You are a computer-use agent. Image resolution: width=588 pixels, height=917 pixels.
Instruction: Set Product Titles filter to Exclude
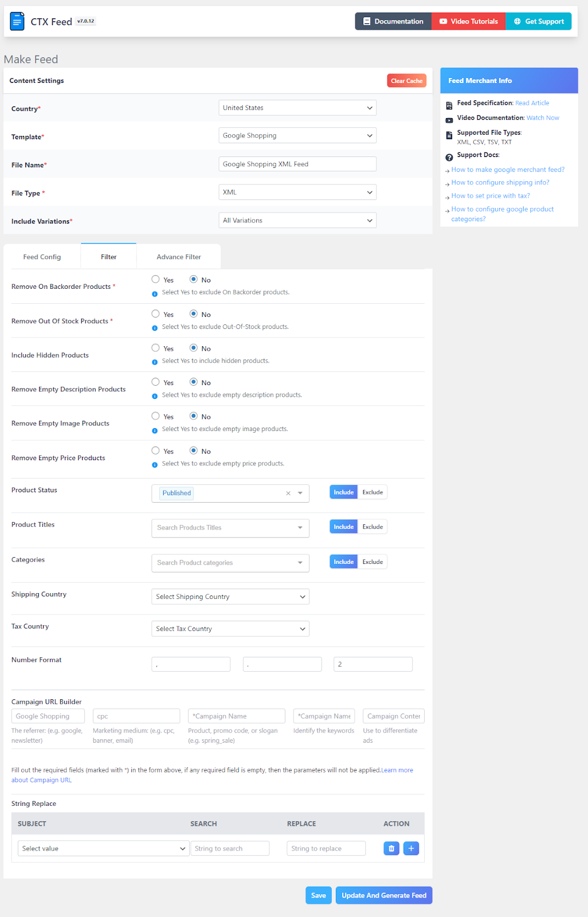pos(373,527)
